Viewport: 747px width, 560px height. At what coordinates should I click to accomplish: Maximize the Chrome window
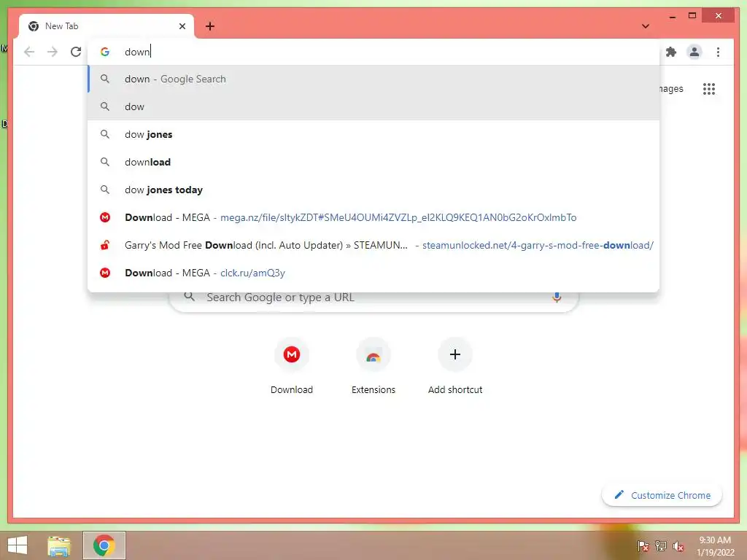(x=692, y=16)
